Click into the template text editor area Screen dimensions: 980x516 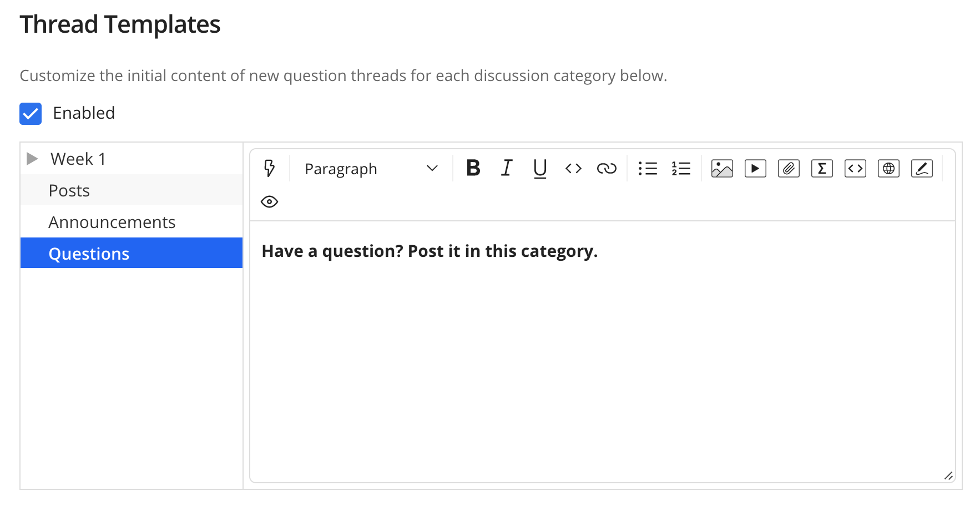(x=602, y=355)
